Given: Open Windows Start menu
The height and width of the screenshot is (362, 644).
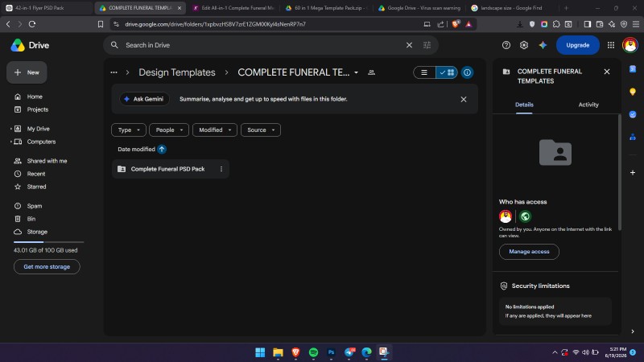Looking at the screenshot, I should click(x=260, y=352).
